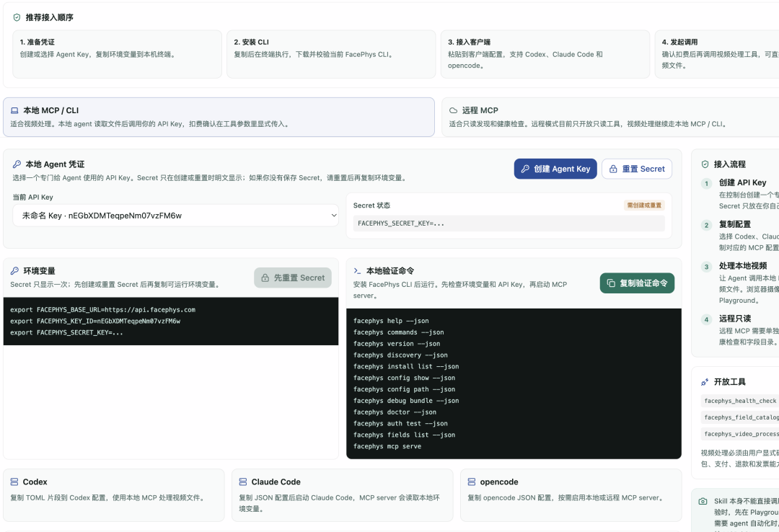Click the shield icon beside 接入流程
Viewport: 779px width, 532px height.
coord(705,164)
